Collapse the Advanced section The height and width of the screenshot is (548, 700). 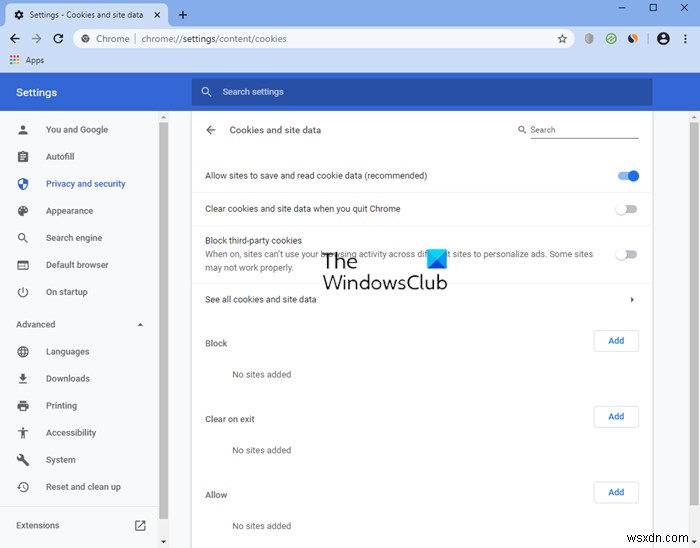pos(140,324)
